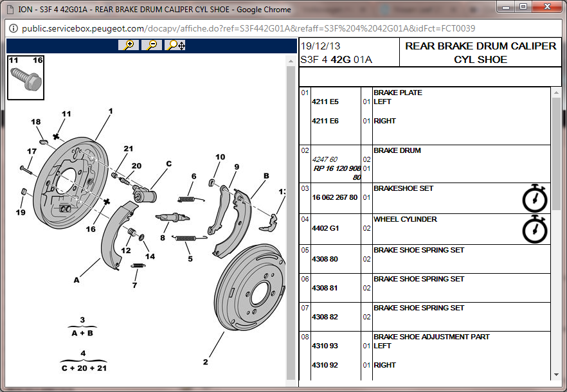Click the diagram pane vertical scrollbar
This screenshot has width=567, height=392.
pyautogui.click(x=291, y=222)
